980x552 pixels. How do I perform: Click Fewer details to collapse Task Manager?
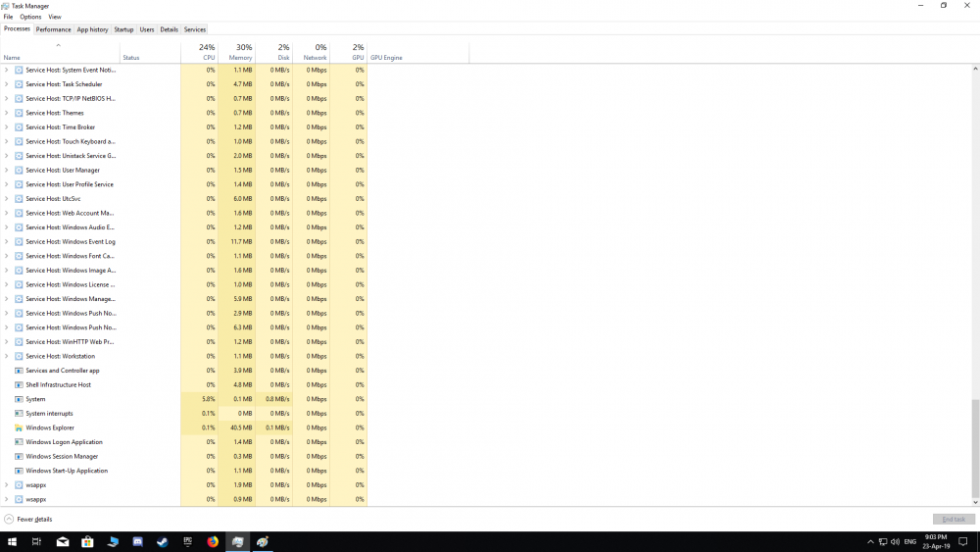tap(28, 519)
